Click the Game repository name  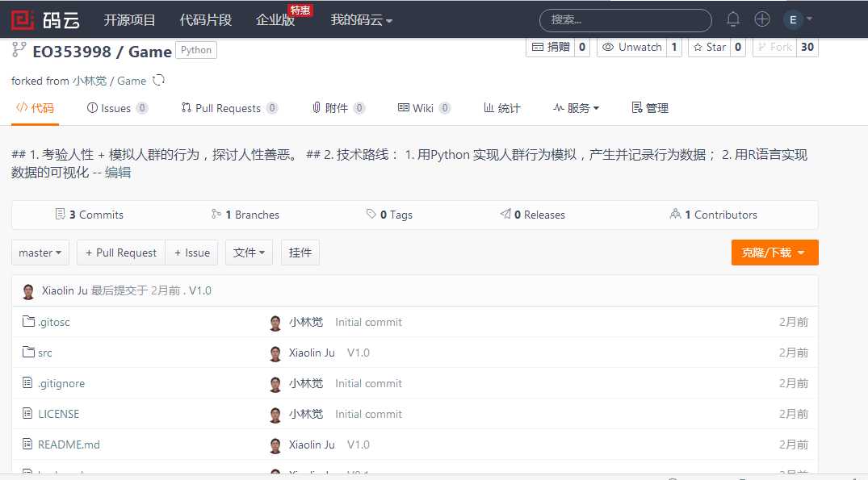click(x=150, y=52)
